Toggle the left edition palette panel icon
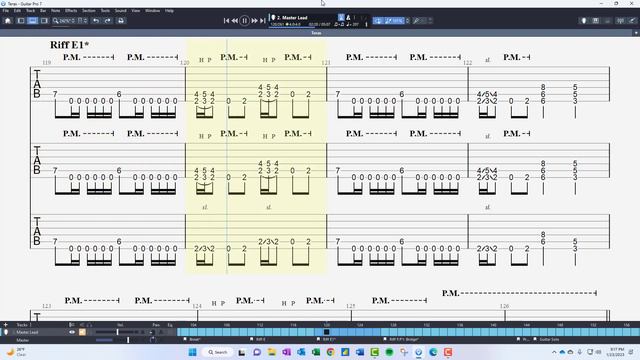 [21, 20]
